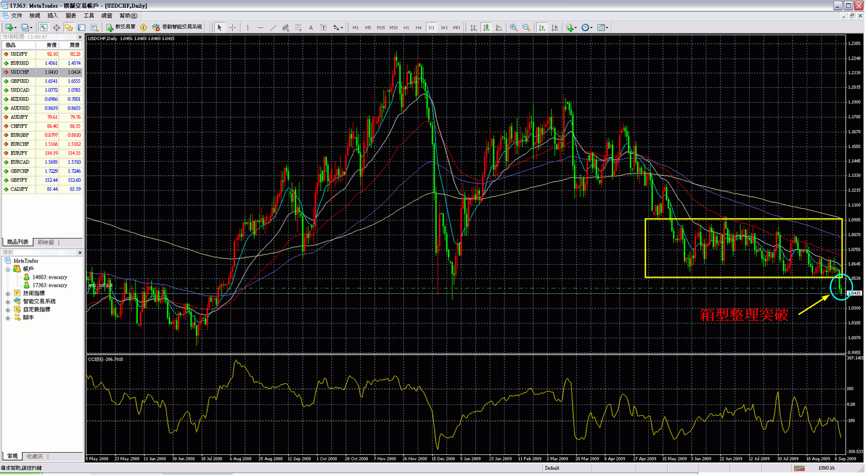Screen dimensions: 868x476
Task: Expand the 腳本 tree node
Action: (8, 318)
